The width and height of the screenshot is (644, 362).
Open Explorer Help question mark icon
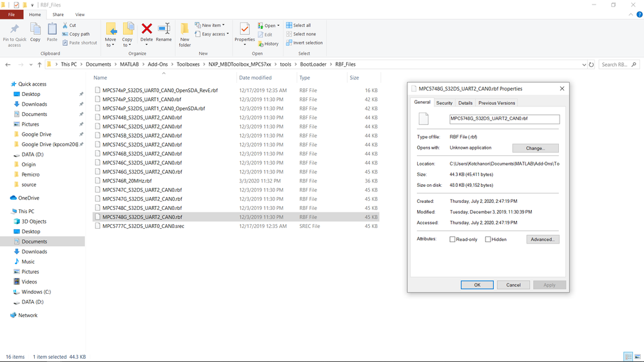pyautogui.click(x=639, y=14)
